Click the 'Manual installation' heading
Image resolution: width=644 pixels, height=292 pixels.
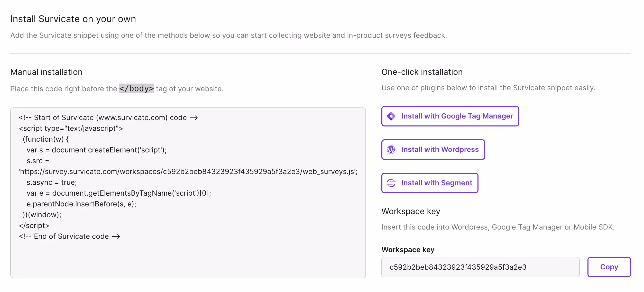click(47, 72)
